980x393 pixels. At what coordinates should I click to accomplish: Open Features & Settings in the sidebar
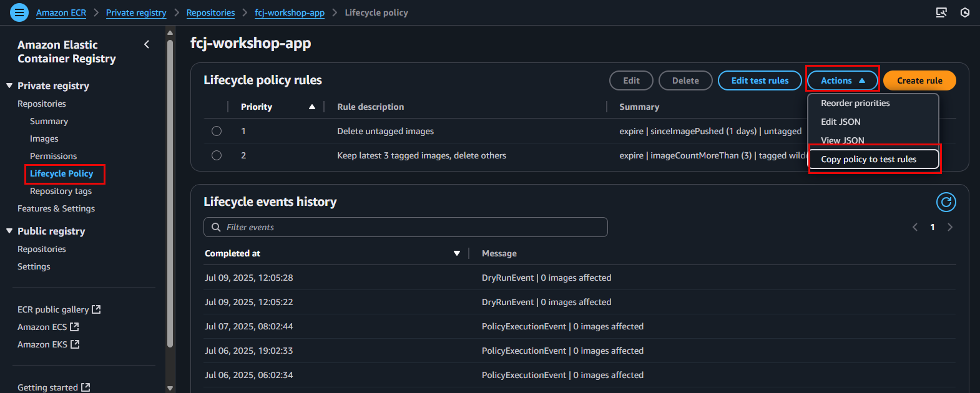(56, 208)
